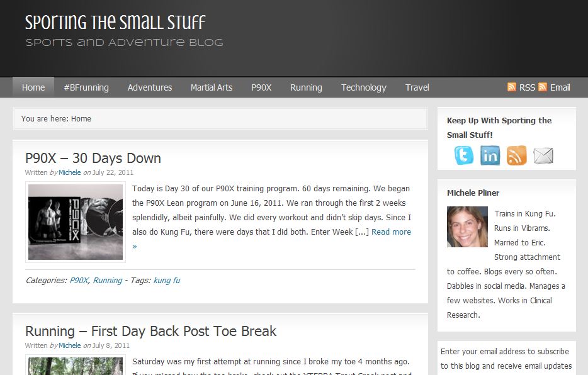The image size is (588, 375).
Task: Click Michele Pliner's profile photo
Action: tap(467, 227)
